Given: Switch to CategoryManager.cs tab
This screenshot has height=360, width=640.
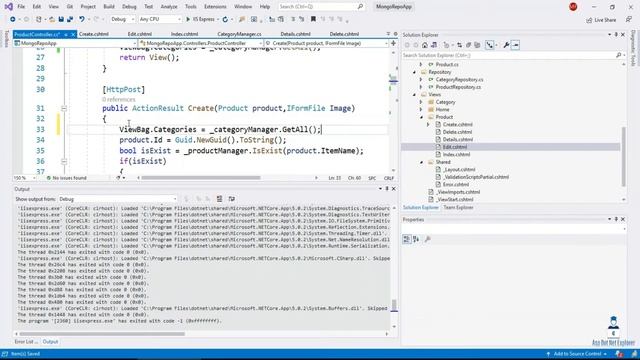Looking at the screenshot, I should click(239, 34).
